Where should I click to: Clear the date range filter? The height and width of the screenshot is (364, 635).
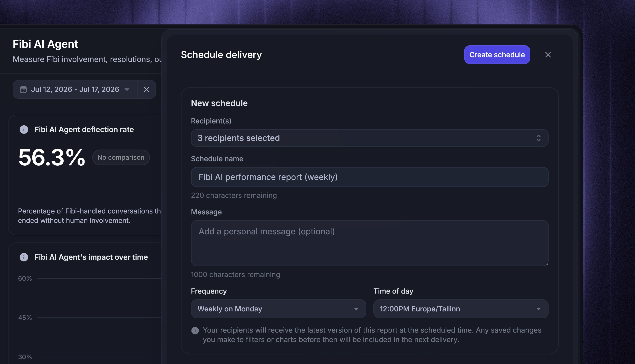tap(146, 89)
